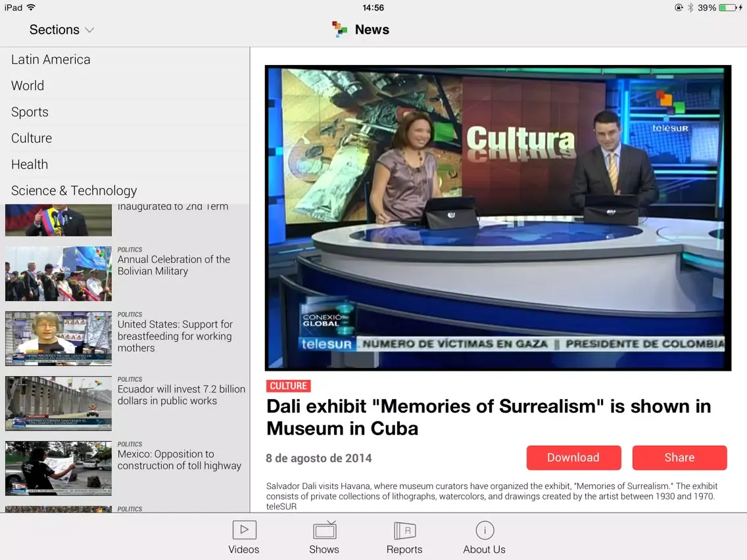Open 'United States: Support for breastfeeding' headline
Screen dimensions: 747x560
pyautogui.click(x=175, y=336)
